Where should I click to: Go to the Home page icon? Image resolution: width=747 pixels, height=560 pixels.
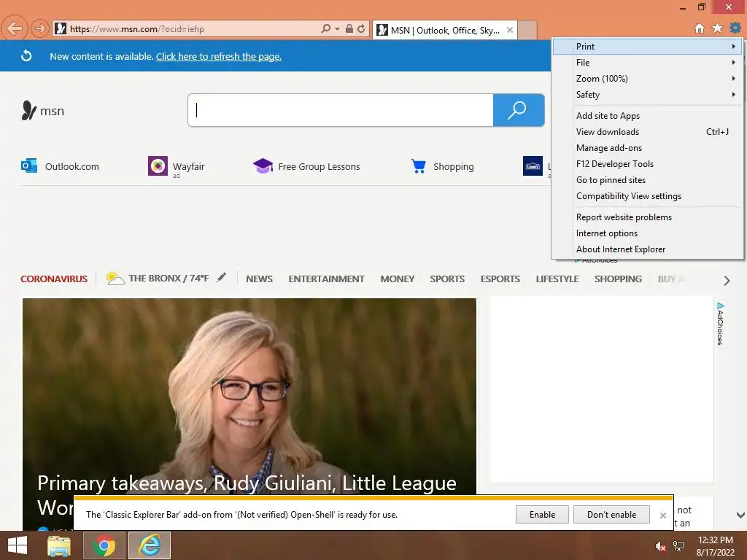coord(700,28)
